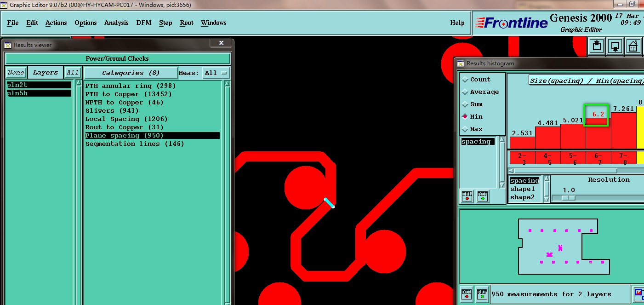The image size is (644, 305).
Task: Click the Results viewer window icon
Action: [x=8, y=45]
